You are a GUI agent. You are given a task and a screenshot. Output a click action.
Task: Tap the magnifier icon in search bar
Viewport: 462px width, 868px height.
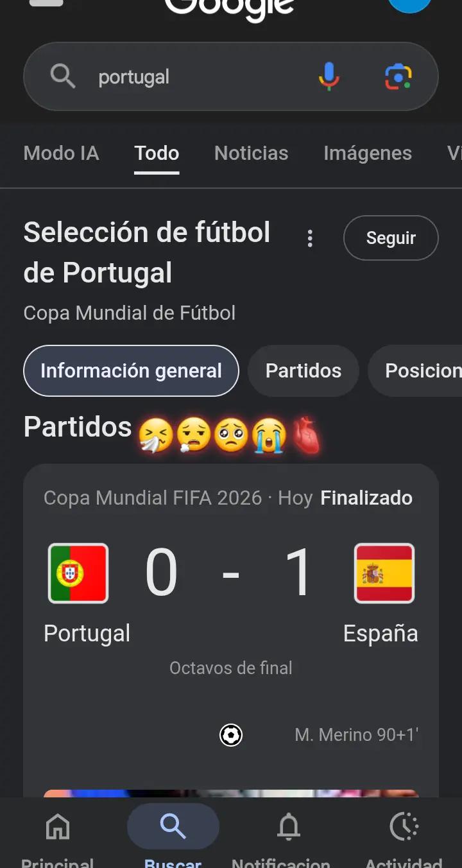click(x=62, y=77)
